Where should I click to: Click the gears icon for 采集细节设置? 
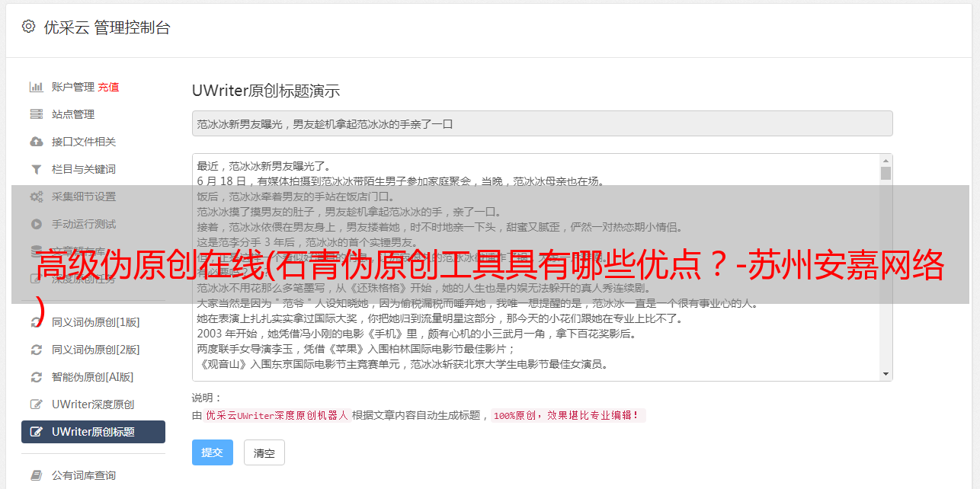36,197
